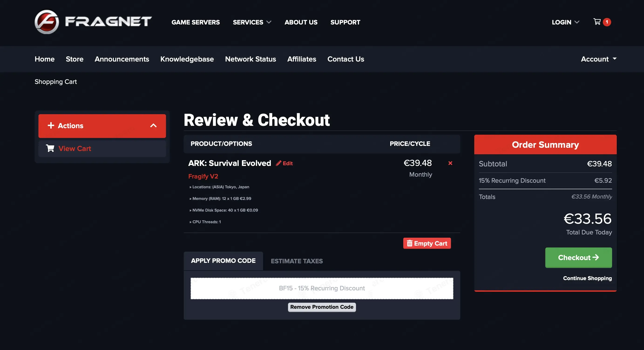Click the pencil Edit link for ARK
Viewport: 644px width, 350px height.
pos(284,163)
